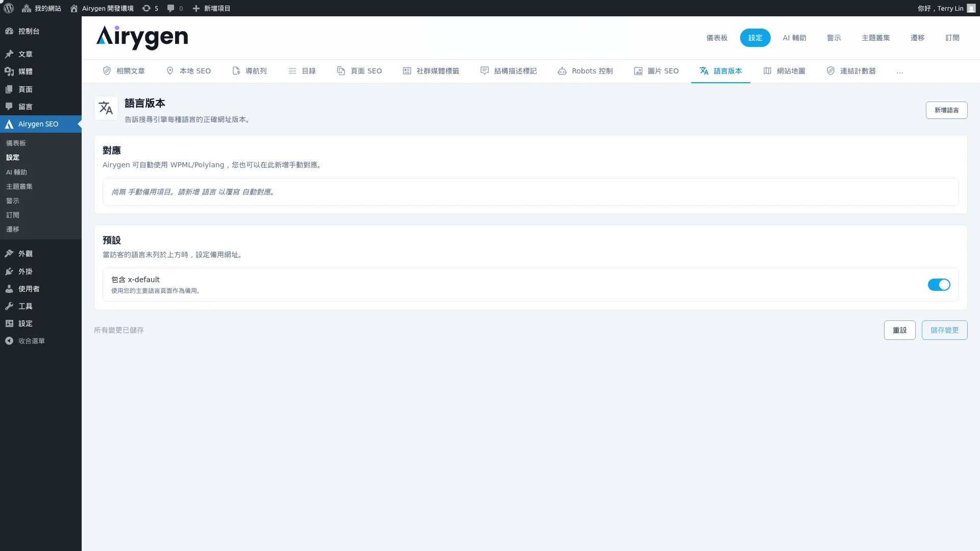Click the Terry Lin user avatar
This screenshot has height=551, width=980.
(x=971, y=8)
